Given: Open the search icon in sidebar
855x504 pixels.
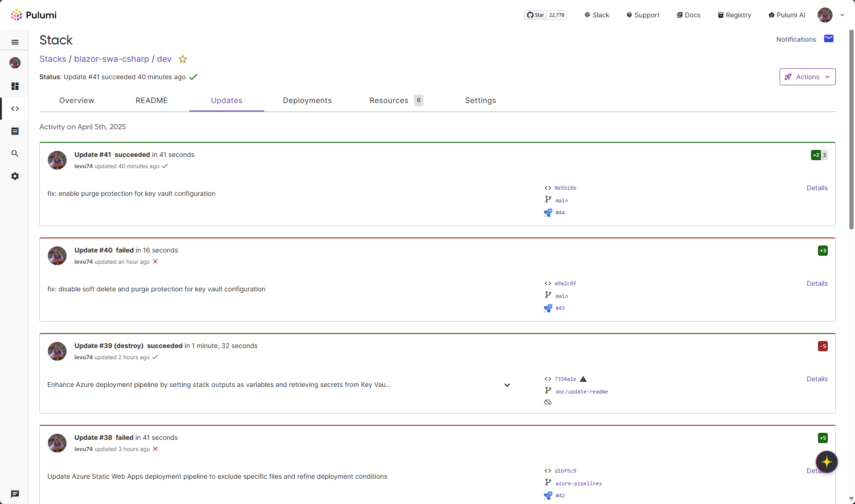Looking at the screenshot, I should (x=15, y=154).
